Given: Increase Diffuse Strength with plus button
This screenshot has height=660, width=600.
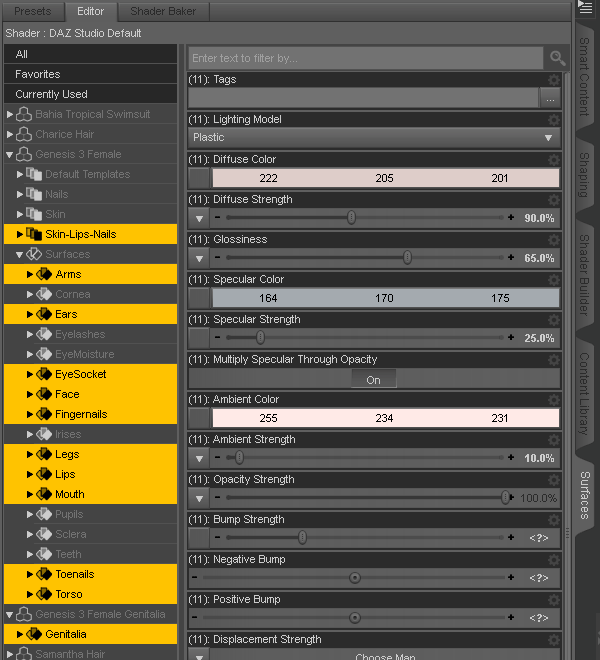Looking at the screenshot, I should pos(511,217).
